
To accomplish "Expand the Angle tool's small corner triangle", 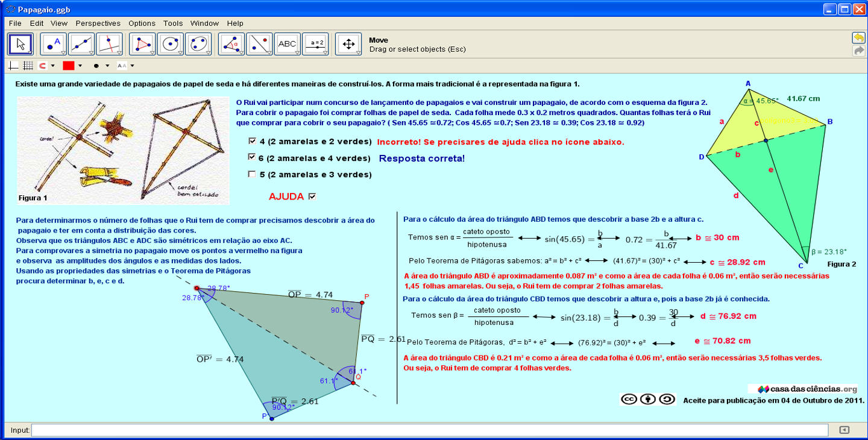I will pos(241,52).
